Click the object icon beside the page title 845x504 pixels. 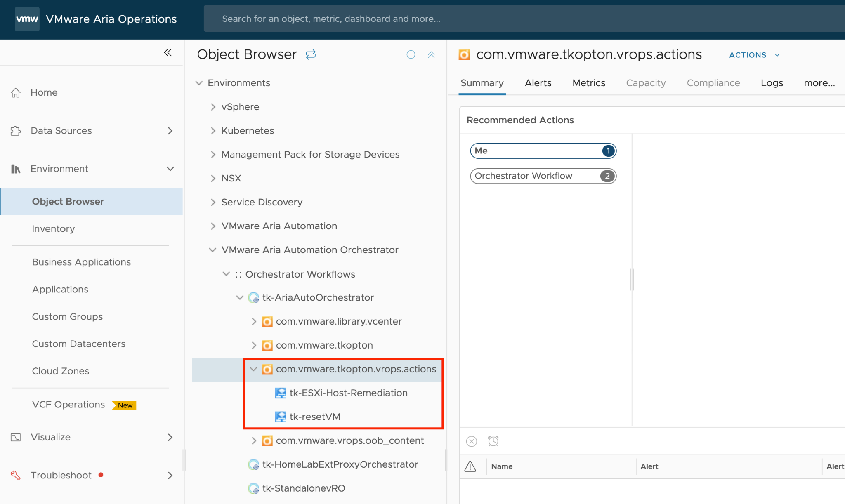click(464, 54)
